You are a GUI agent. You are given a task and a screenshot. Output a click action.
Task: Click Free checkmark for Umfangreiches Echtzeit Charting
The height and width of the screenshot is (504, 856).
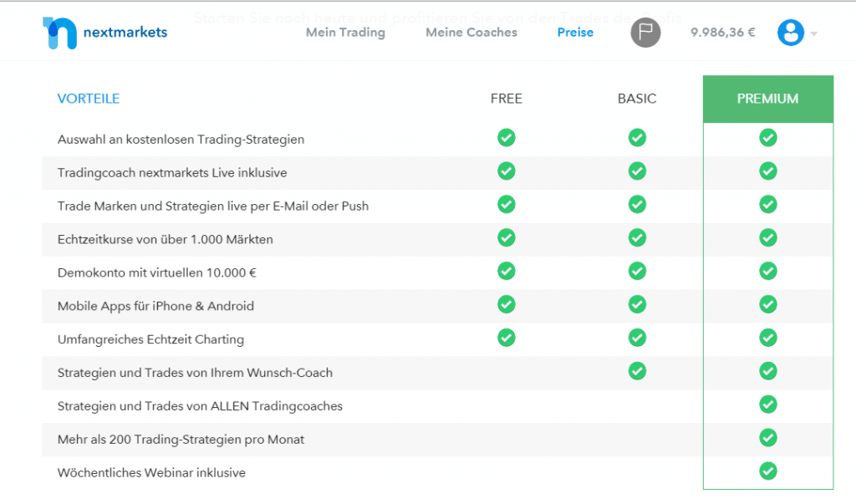pyautogui.click(x=507, y=338)
